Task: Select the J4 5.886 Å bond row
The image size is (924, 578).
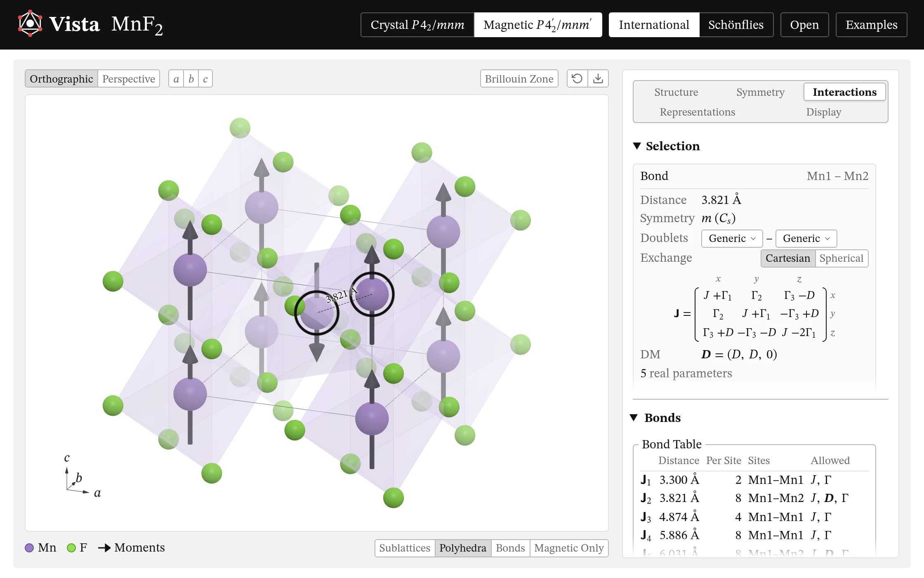Action: click(x=754, y=535)
